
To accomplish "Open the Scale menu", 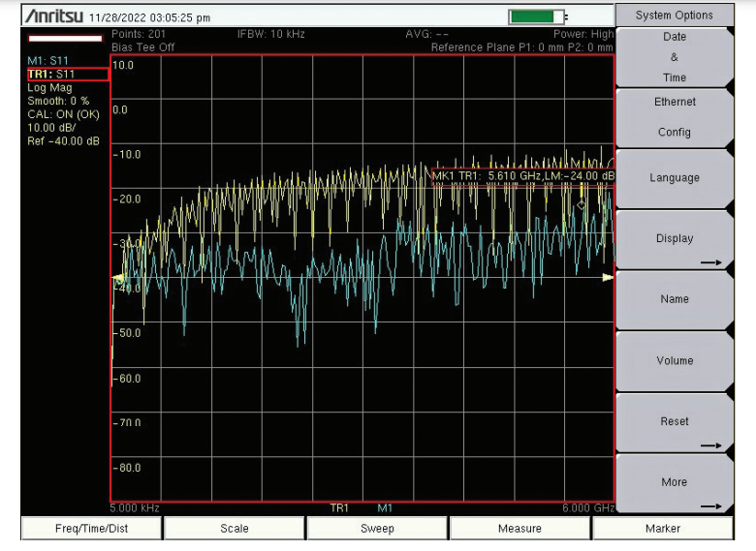I will tap(234, 529).
